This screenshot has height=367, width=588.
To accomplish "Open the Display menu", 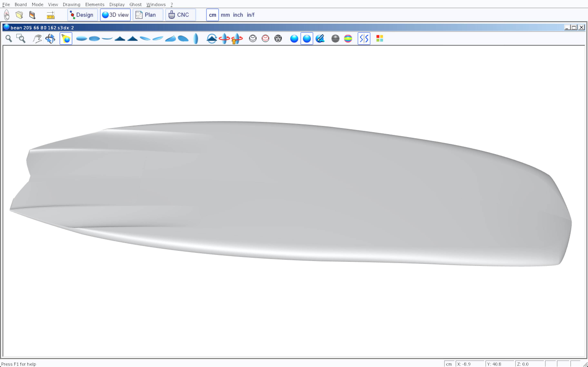I will coord(117,4).
